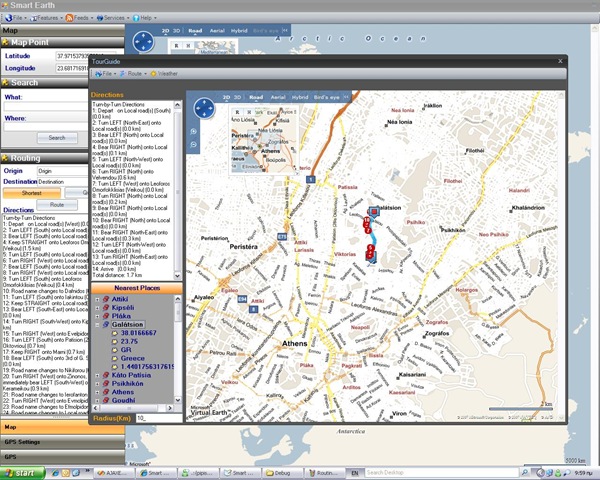Select Aerial view in TourGuide map

pyautogui.click(x=278, y=97)
